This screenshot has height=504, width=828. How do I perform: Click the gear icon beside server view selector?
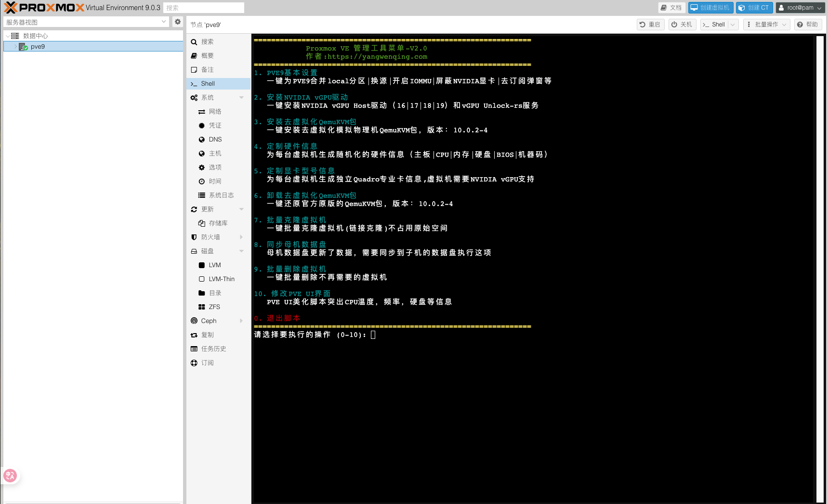coord(178,22)
